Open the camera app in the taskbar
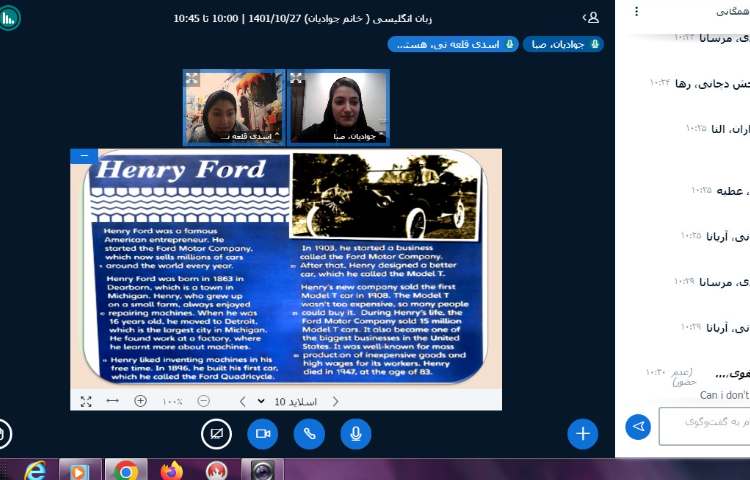Image resolution: width=750 pixels, height=480 pixels. pyautogui.click(x=262, y=471)
